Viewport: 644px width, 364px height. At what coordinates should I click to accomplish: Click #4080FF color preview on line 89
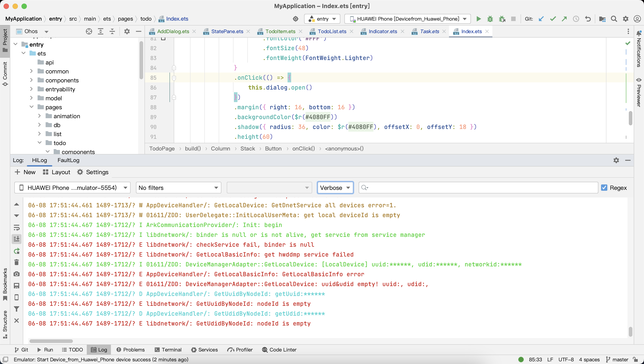pos(318,117)
